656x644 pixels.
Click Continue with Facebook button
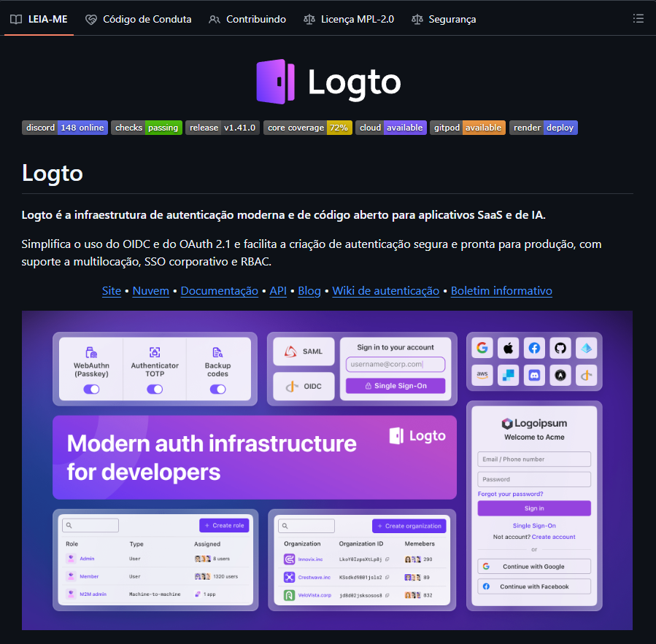click(534, 586)
